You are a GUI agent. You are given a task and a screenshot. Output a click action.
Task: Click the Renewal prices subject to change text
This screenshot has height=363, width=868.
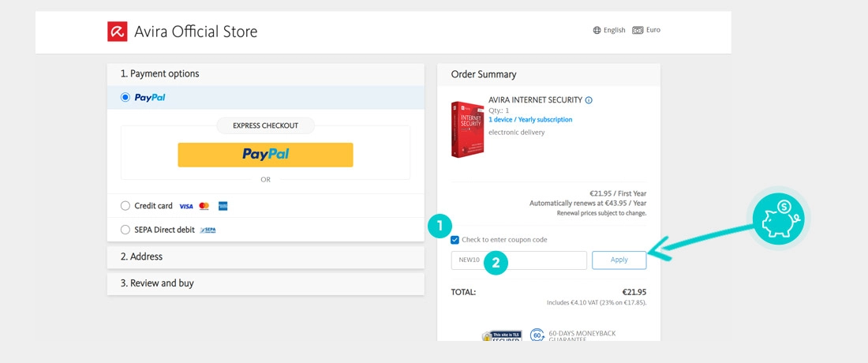pyautogui.click(x=602, y=213)
